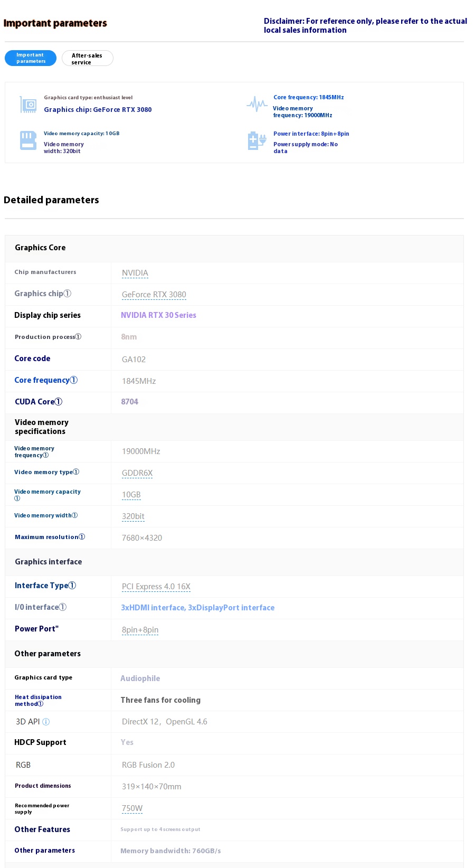Click info marker under Video memory capacity label

click(17, 498)
